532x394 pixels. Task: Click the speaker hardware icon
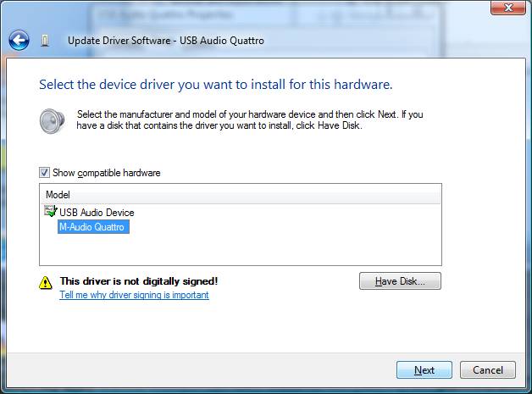(52, 120)
